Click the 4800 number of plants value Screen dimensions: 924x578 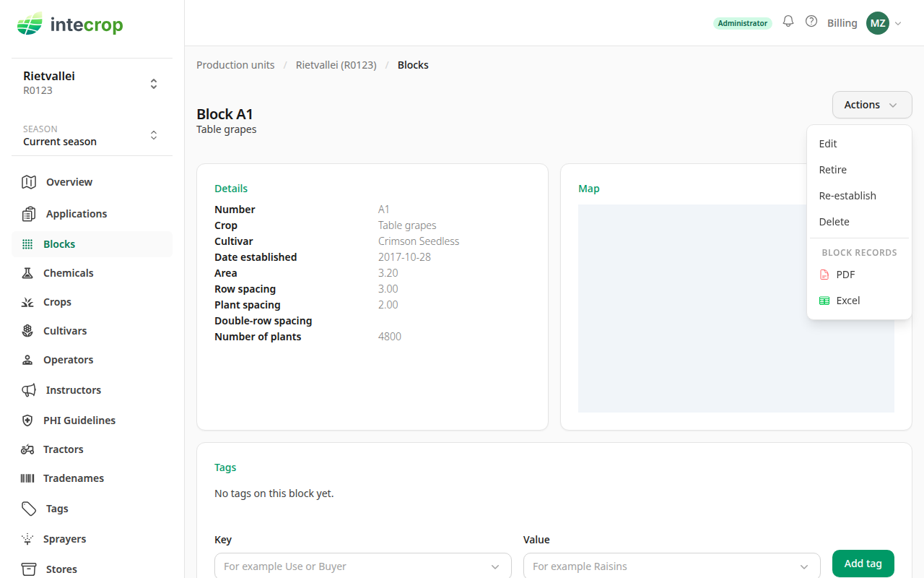tap(390, 337)
